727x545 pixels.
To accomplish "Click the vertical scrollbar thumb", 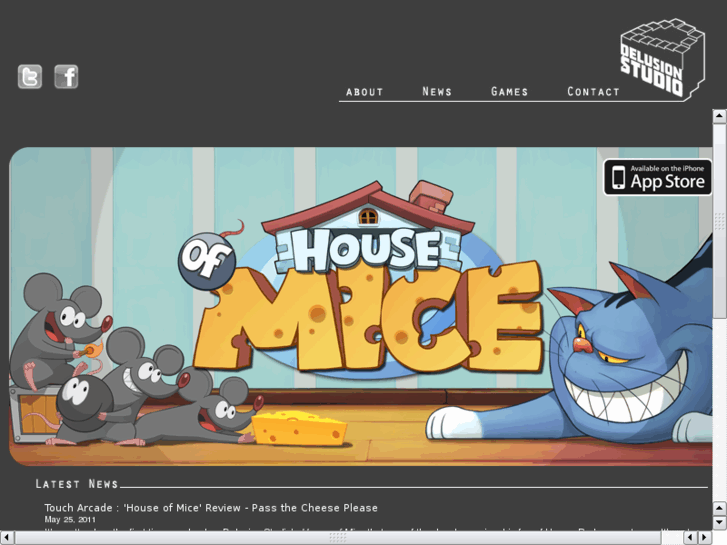I will pos(720,221).
